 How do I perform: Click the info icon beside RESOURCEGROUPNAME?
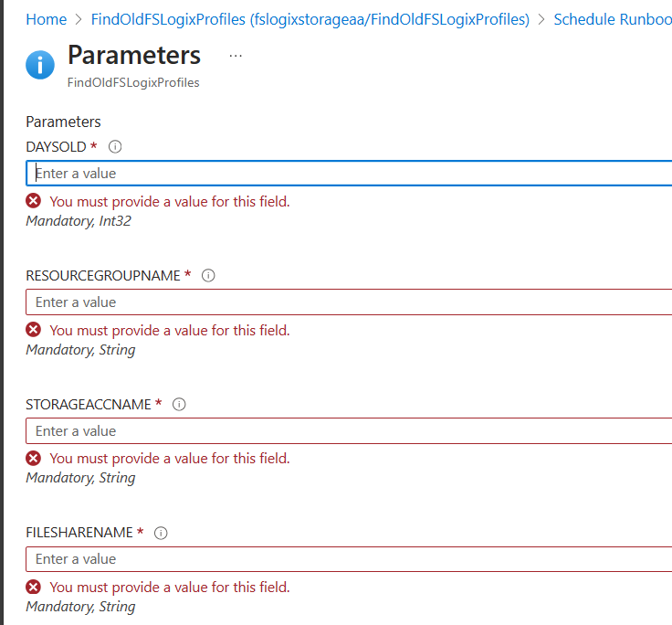[208, 276]
